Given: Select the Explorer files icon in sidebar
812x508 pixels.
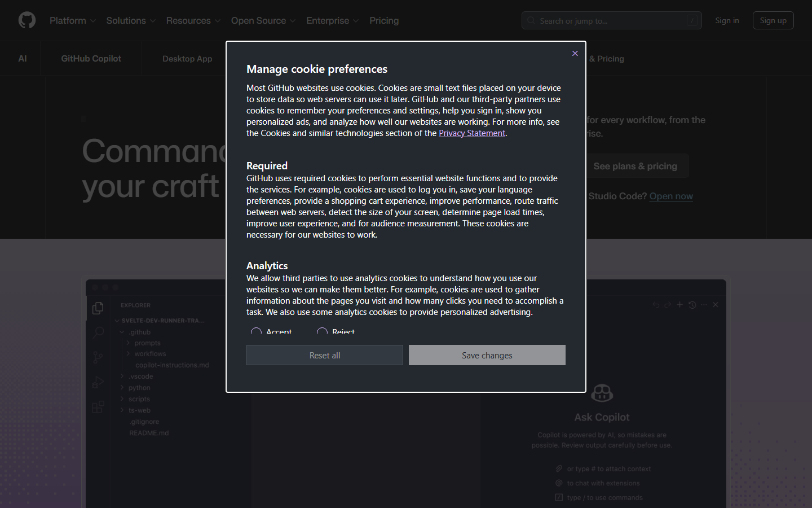Looking at the screenshot, I should pos(98,308).
